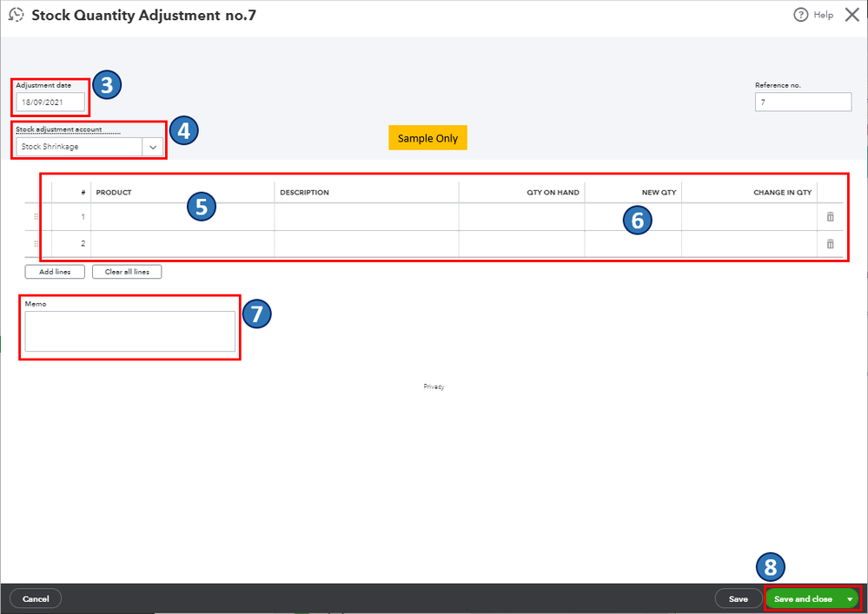Click the Clear all lines button
The width and height of the screenshot is (868, 614).
pos(127,272)
